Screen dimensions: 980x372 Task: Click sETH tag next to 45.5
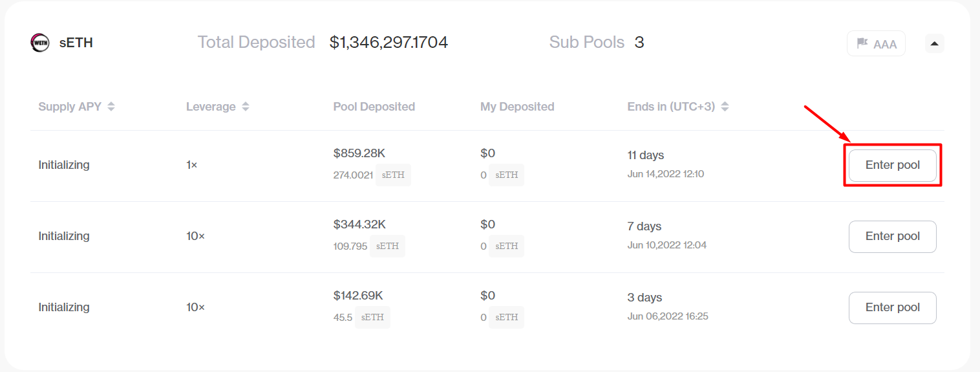372,317
